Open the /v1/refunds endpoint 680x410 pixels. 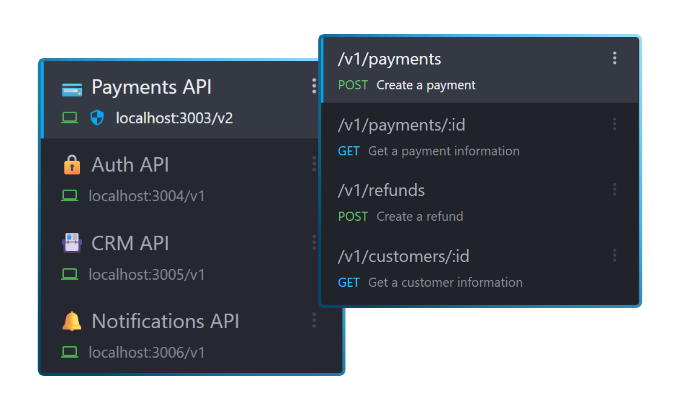pyautogui.click(x=381, y=190)
